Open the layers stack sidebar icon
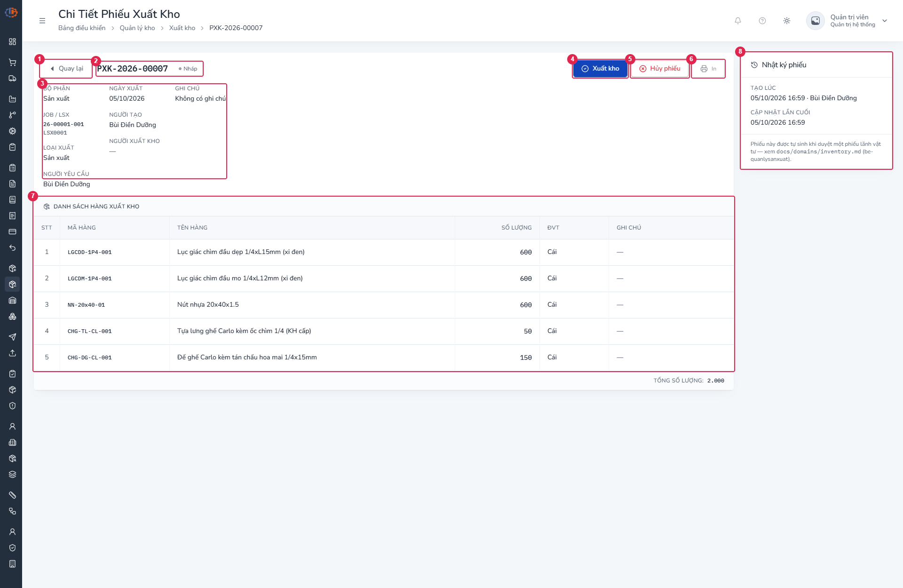Screen dimensions: 903x588 (x=13, y=475)
